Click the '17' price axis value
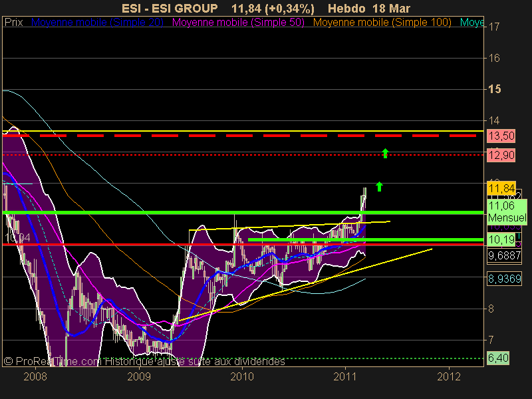The width and height of the screenshot is (532, 399). click(x=494, y=27)
